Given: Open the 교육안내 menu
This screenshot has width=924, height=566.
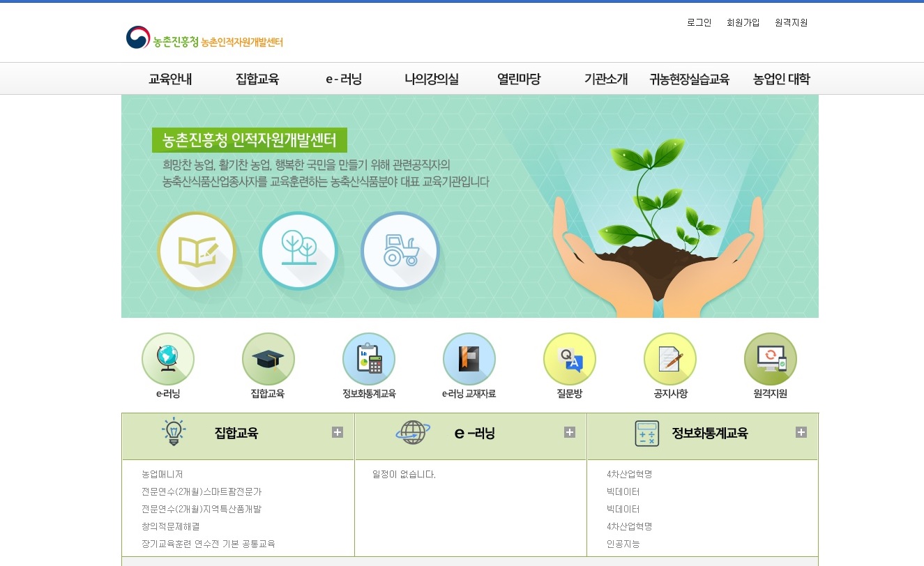Looking at the screenshot, I should coord(170,79).
